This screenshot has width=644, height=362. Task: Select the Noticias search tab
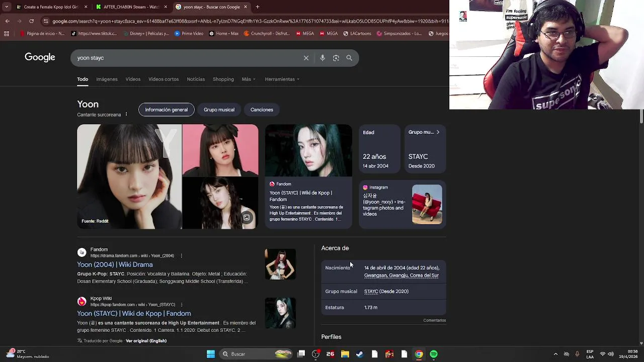(x=196, y=79)
